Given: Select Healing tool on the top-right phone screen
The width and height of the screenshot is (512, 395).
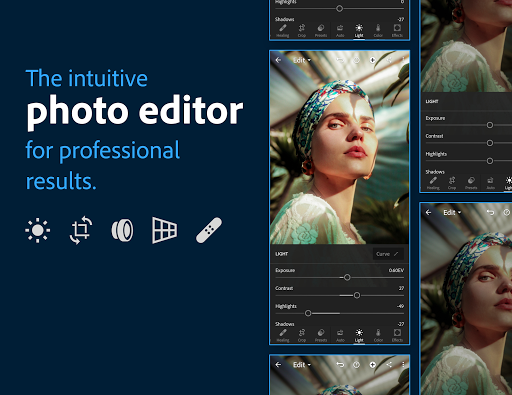Looking at the screenshot, I should (433, 183).
